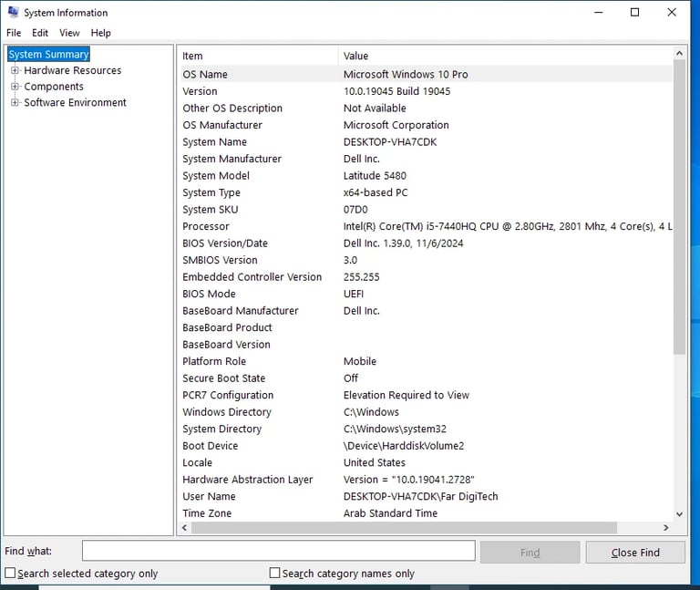Open the Help menu
This screenshot has width=700, height=590.
(x=101, y=33)
